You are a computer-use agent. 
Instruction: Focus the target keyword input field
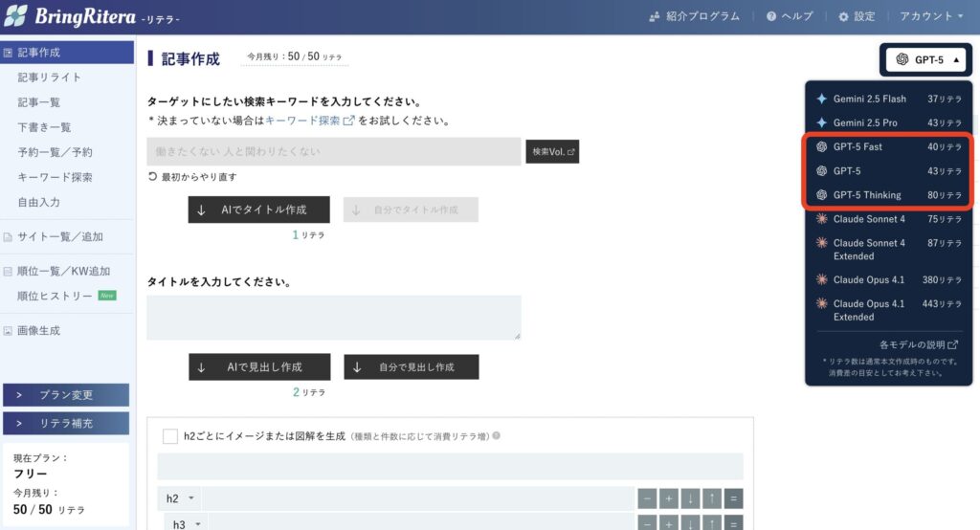coord(334,152)
